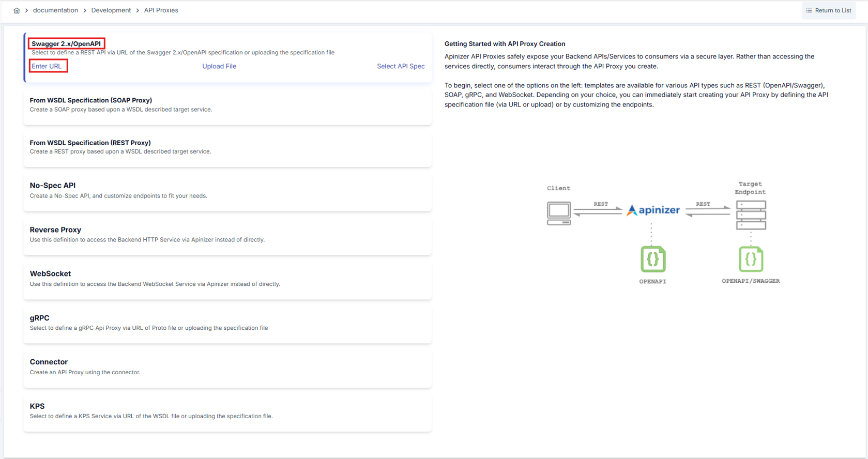
Task: Open the documentation breadcrumb link
Action: [55, 10]
